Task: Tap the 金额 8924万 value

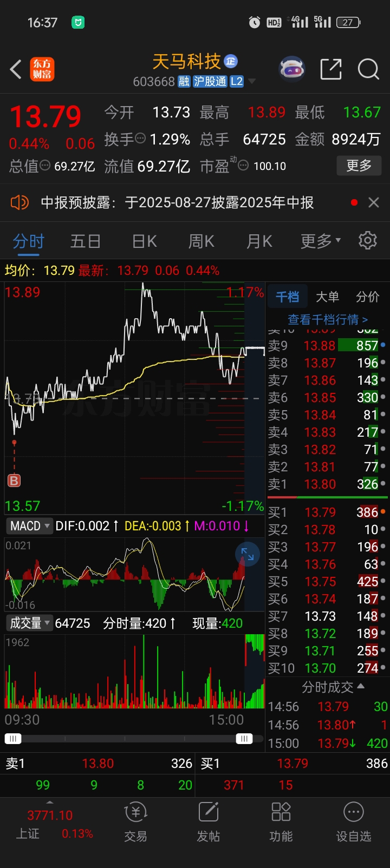Action: (356, 139)
